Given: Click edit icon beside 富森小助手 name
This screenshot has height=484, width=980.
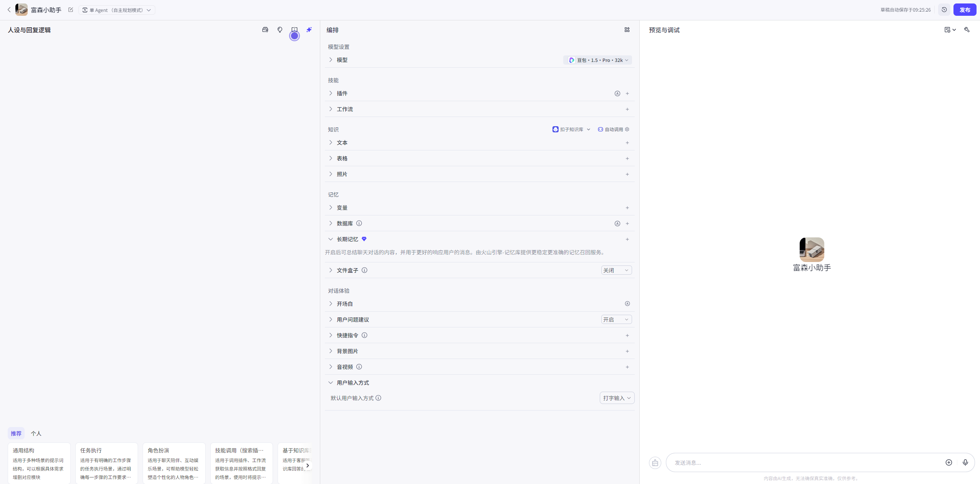Looking at the screenshot, I should 71,10.
